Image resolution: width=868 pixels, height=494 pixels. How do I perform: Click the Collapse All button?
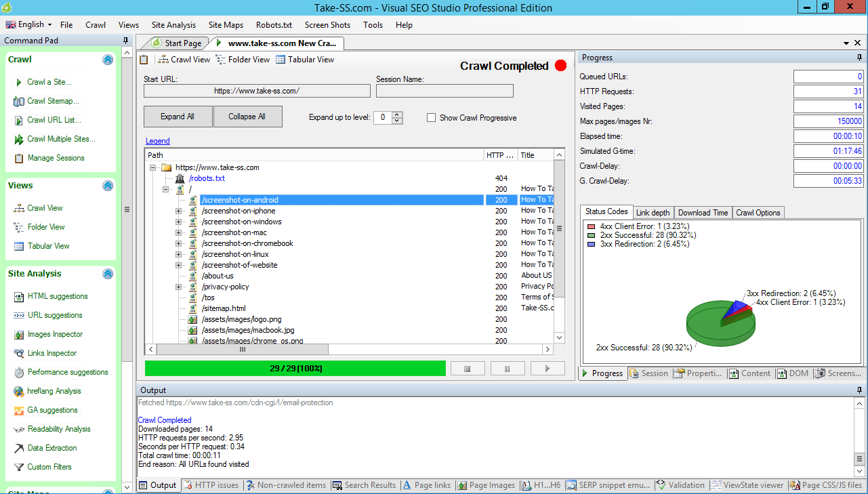coord(247,117)
